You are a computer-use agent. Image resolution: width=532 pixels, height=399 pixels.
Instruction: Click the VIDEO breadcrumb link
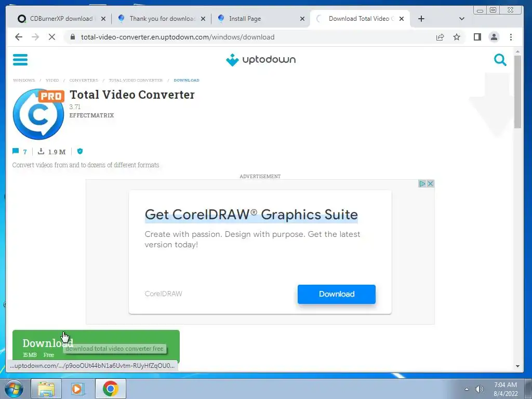pyautogui.click(x=52, y=81)
